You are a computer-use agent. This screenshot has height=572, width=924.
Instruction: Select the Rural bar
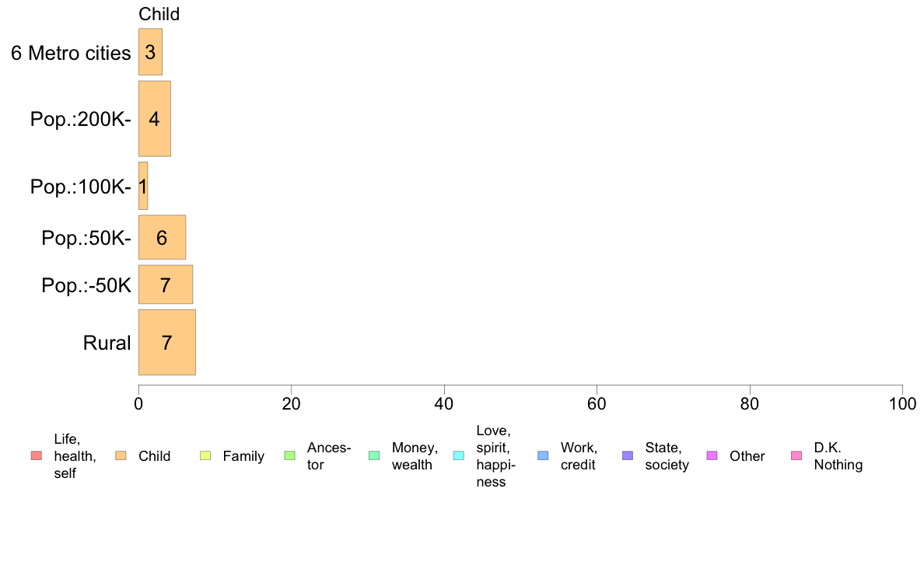coord(166,342)
